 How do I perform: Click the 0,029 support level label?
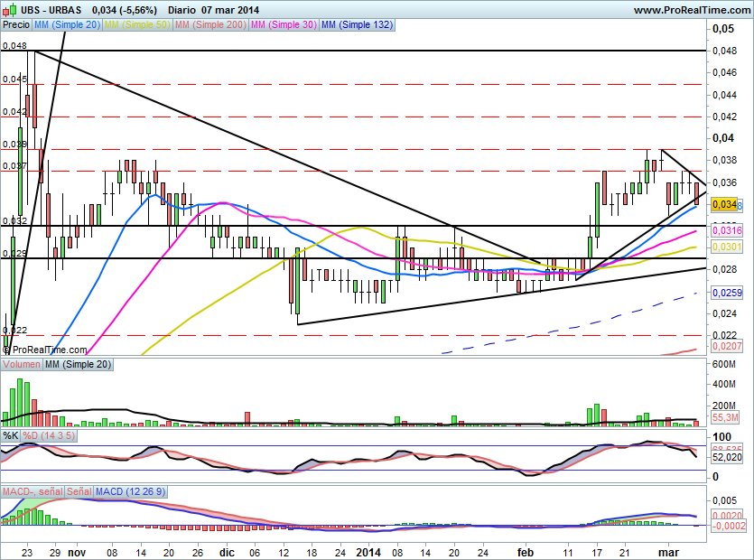14,253
